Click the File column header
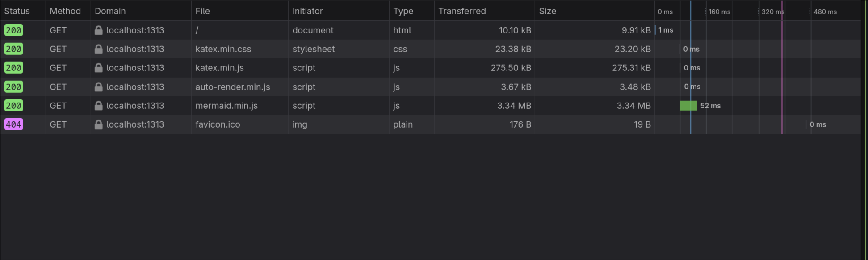This screenshot has height=260, width=868. pyautogui.click(x=202, y=11)
